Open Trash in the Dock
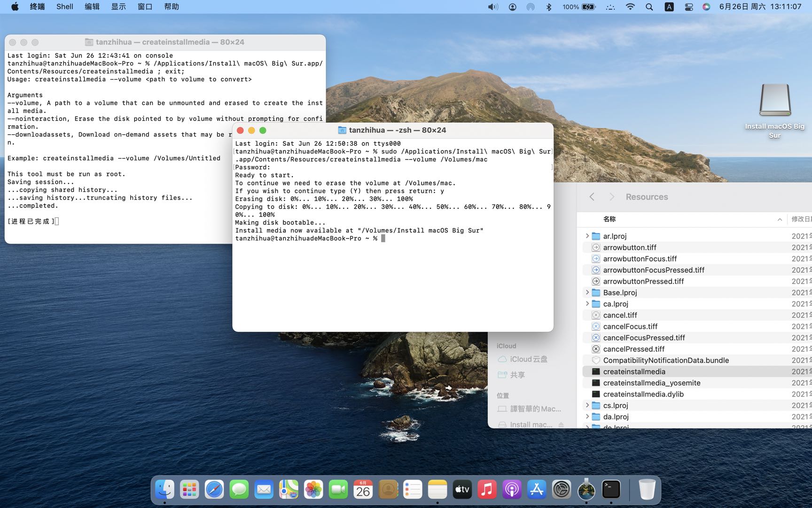This screenshot has height=508, width=812. coord(647,490)
